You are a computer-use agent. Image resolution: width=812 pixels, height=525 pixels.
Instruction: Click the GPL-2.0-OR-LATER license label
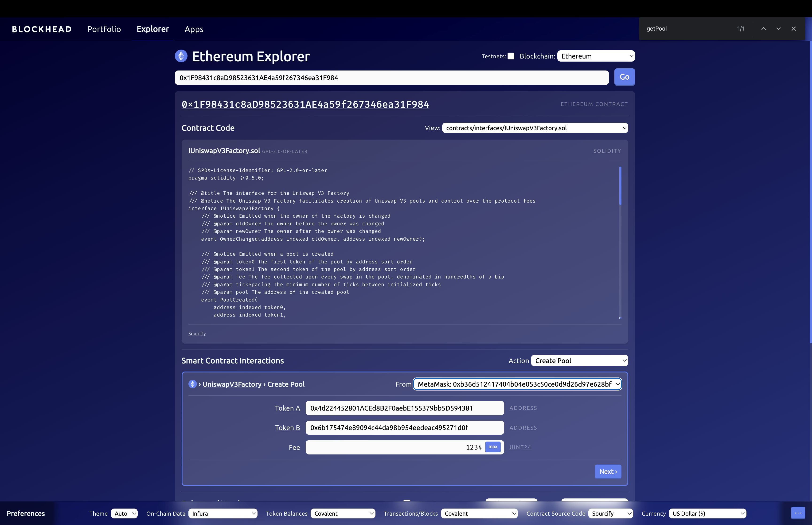pyautogui.click(x=285, y=151)
